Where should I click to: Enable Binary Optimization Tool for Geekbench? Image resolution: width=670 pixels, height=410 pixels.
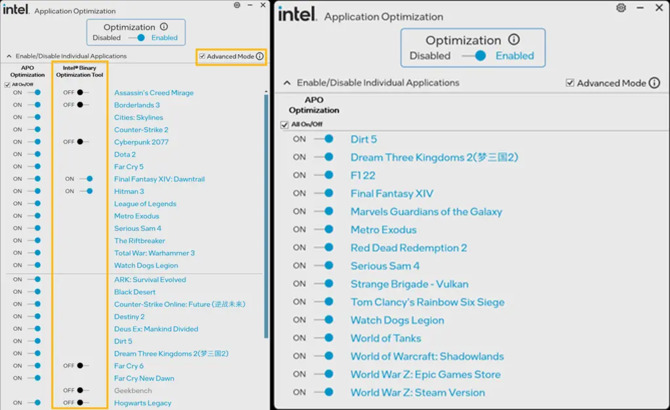coord(82,390)
